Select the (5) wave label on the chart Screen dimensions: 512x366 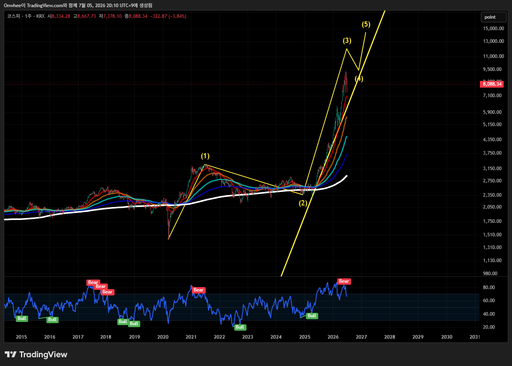(366, 24)
